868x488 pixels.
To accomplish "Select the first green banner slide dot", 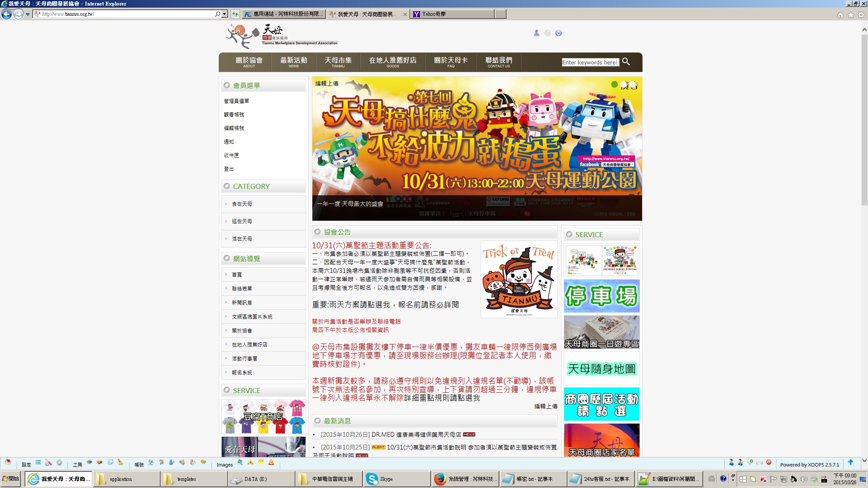I will click(x=614, y=84).
